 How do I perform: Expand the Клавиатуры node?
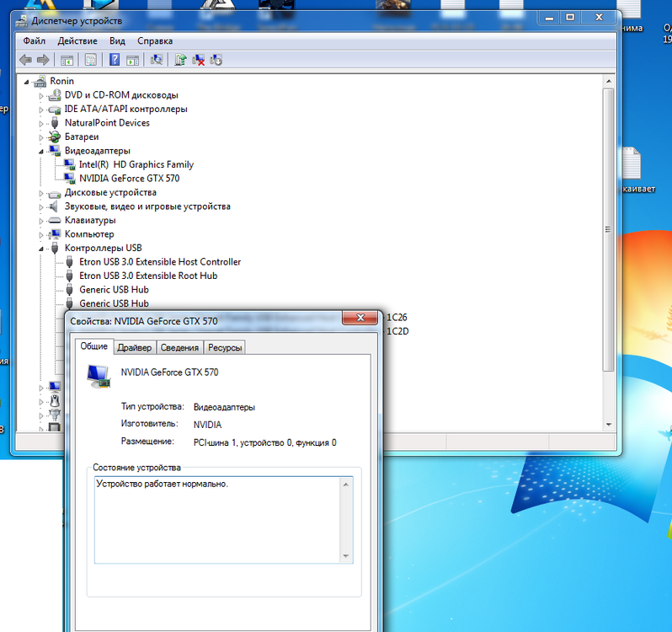coord(41,221)
